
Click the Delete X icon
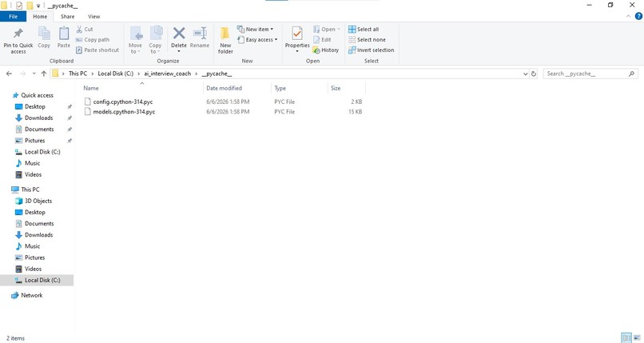click(x=179, y=33)
